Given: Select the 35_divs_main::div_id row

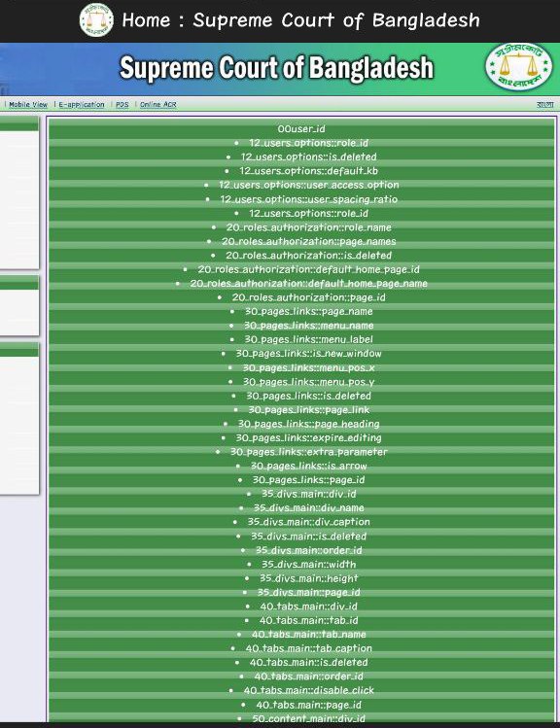Looking at the screenshot, I should click(x=309, y=494).
